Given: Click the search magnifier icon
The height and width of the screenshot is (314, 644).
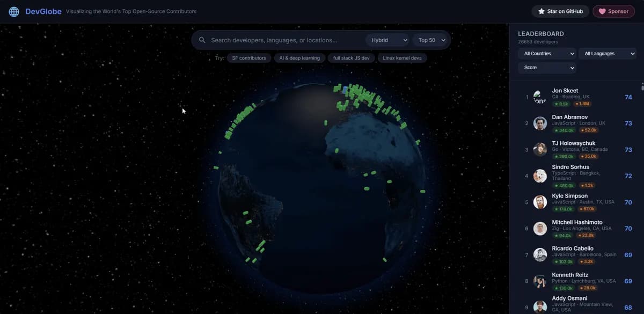Looking at the screenshot, I should 202,40.
